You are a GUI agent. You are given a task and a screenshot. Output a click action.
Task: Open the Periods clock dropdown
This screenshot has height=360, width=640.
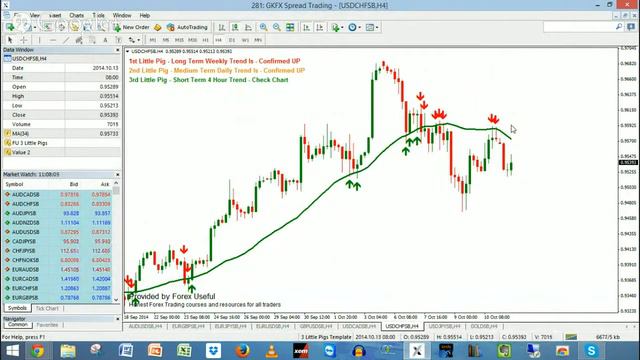[x=354, y=27]
